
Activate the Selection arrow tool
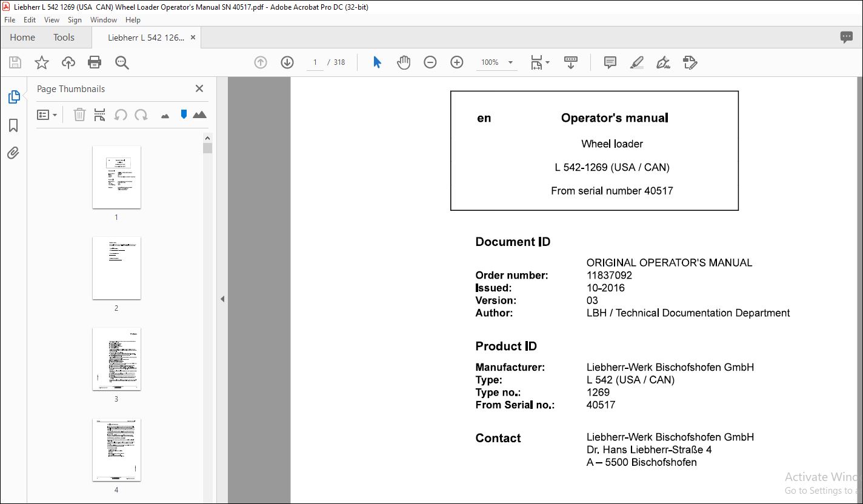point(377,62)
